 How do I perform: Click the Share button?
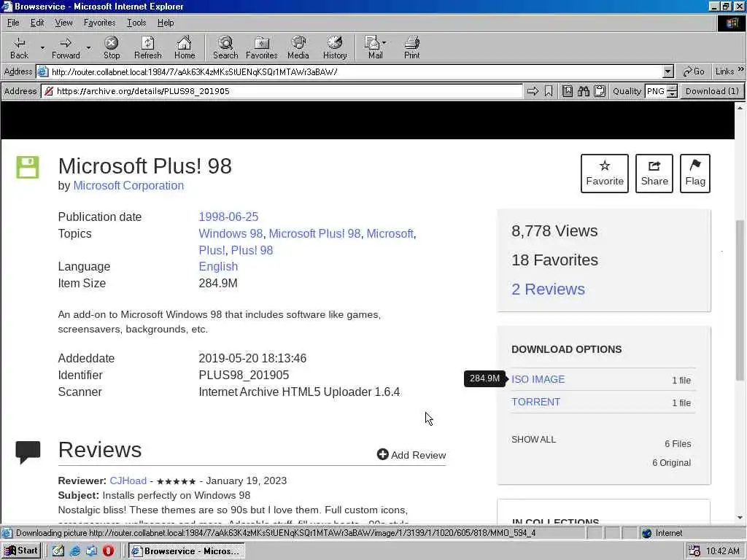654,174
